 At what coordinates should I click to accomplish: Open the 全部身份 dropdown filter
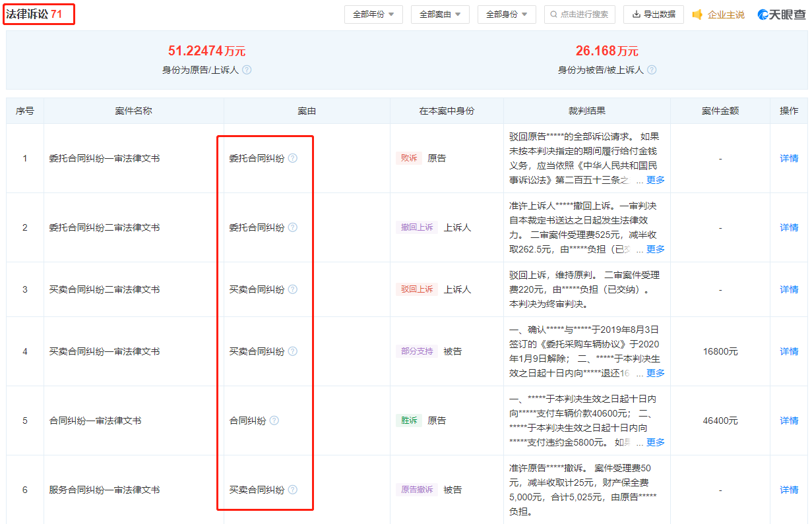(x=507, y=15)
